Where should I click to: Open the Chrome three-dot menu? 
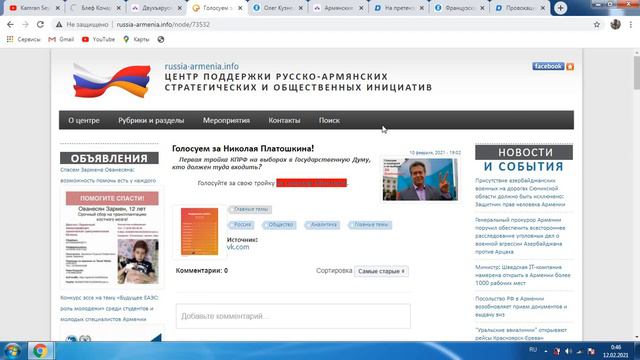point(631,24)
